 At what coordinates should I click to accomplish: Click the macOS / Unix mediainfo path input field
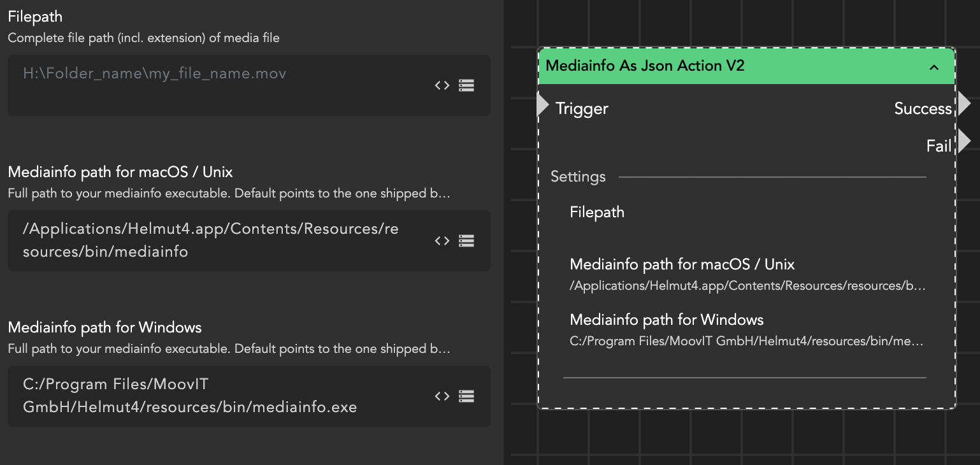click(217, 240)
